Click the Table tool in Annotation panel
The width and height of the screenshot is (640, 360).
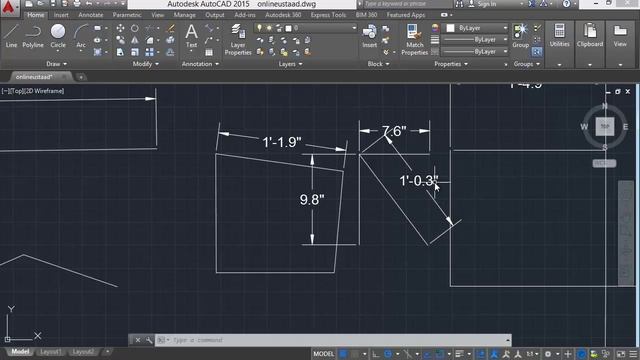209,52
